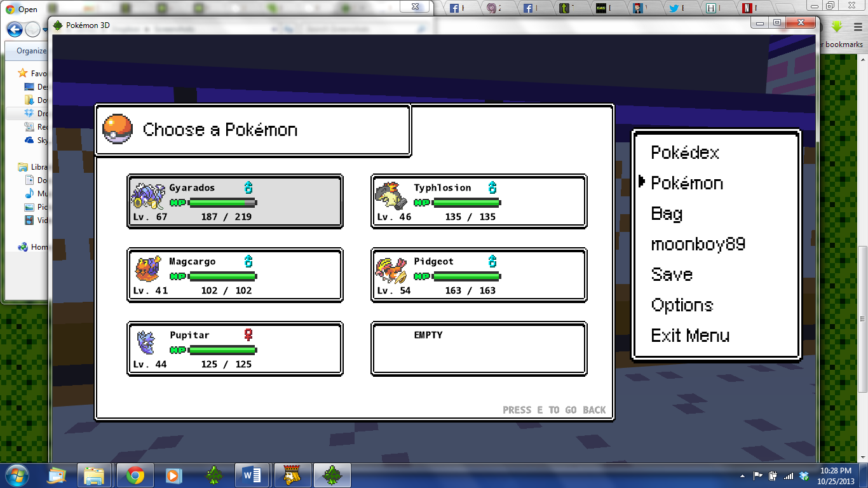Click the Pupitar sprite in the party list
868x488 pixels.
coord(147,342)
